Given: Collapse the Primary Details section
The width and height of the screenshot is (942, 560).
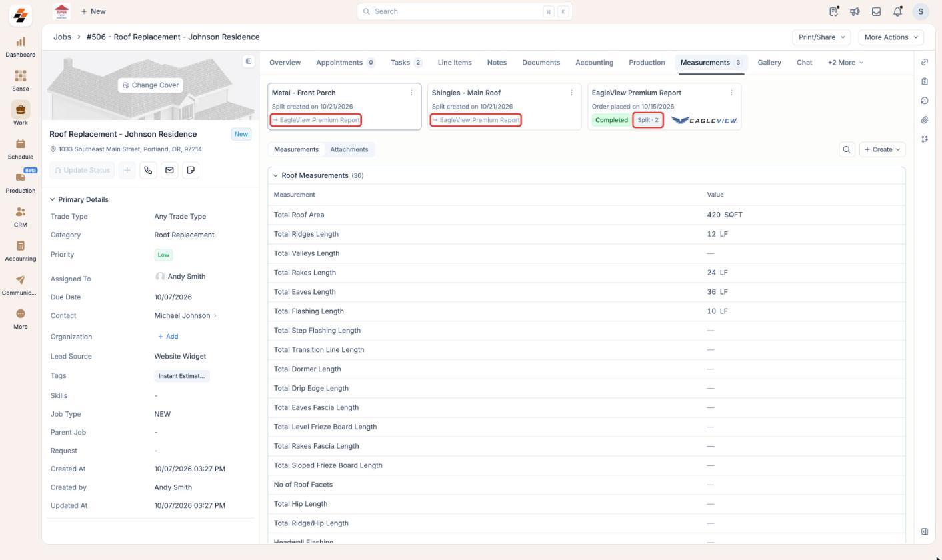Looking at the screenshot, I should pos(53,199).
